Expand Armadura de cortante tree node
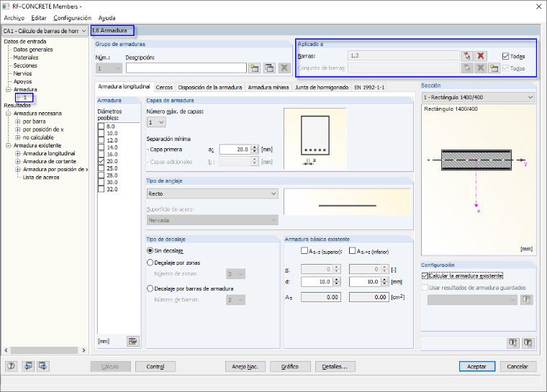This screenshot has width=547, height=392. 18,161
